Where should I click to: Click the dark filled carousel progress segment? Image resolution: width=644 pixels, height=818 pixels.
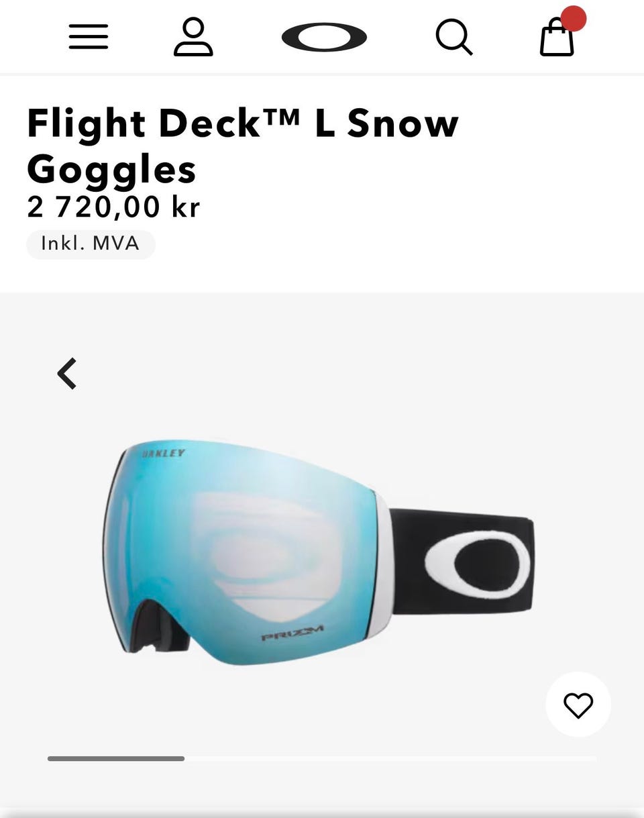tap(116, 758)
